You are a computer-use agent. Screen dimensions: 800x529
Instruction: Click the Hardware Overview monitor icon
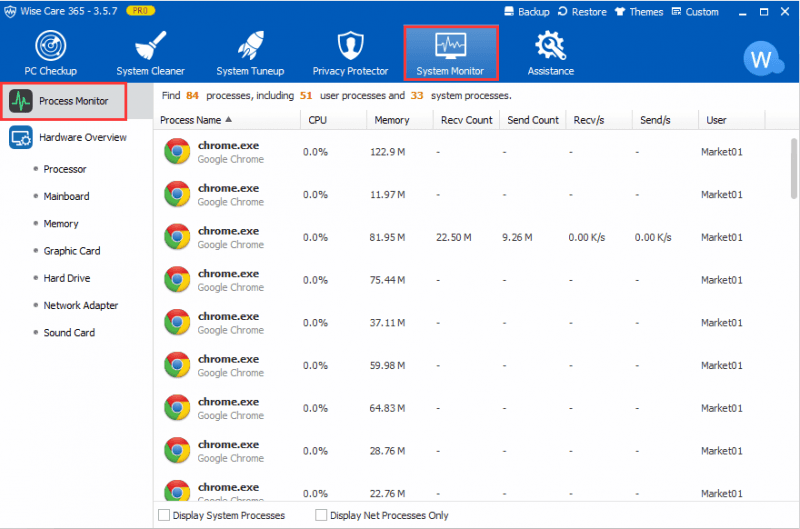[x=21, y=137]
